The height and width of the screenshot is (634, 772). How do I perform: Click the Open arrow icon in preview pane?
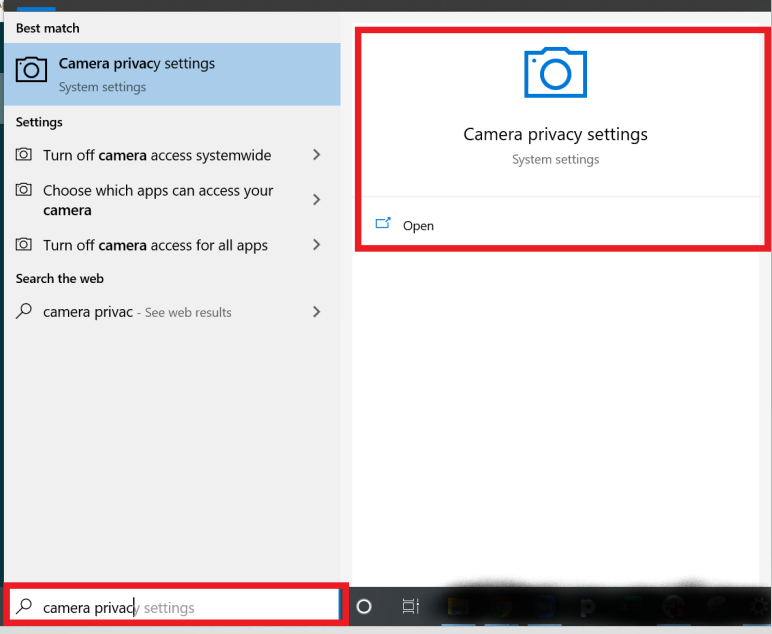point(383,223)
